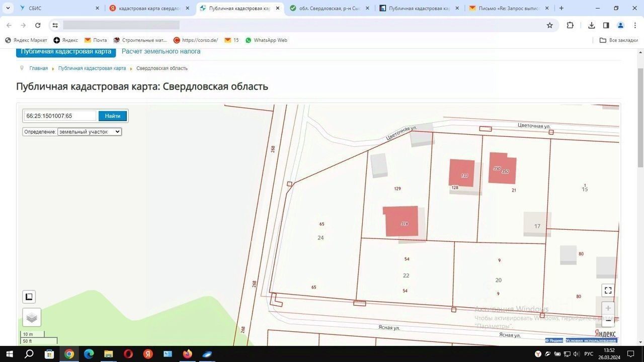Viewport: 644px width, 362px height.
Task: Click the Найти search button
Action: pyautogui.click(x=113, y=116)
